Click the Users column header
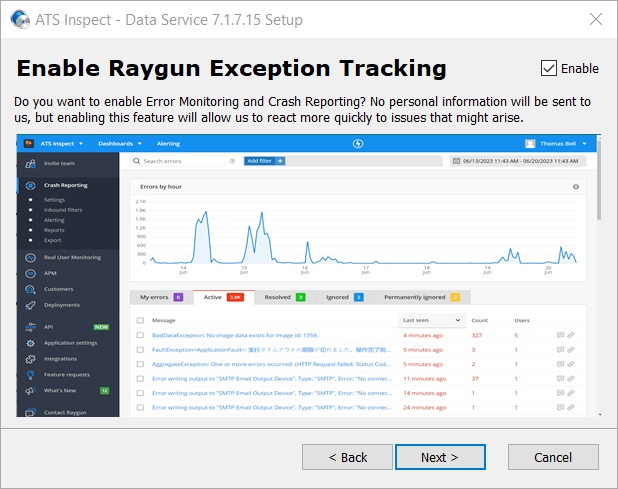Screen dimensions: 618x489 coord(522,320)
